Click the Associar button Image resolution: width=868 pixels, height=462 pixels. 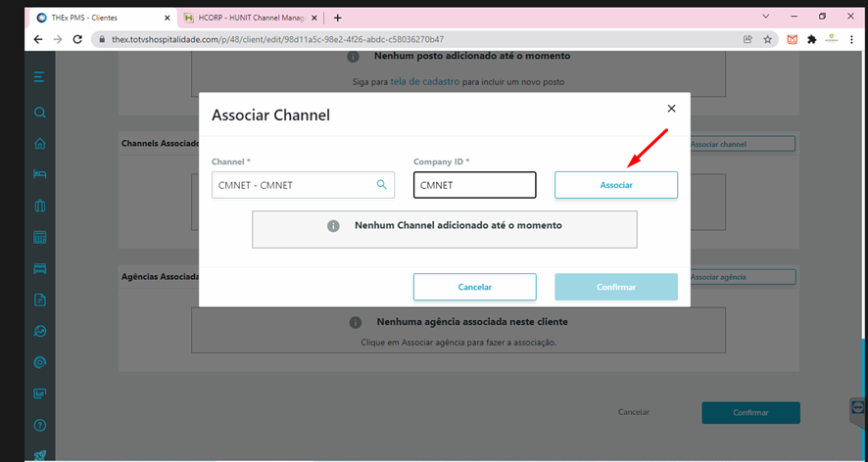point(616,185)
